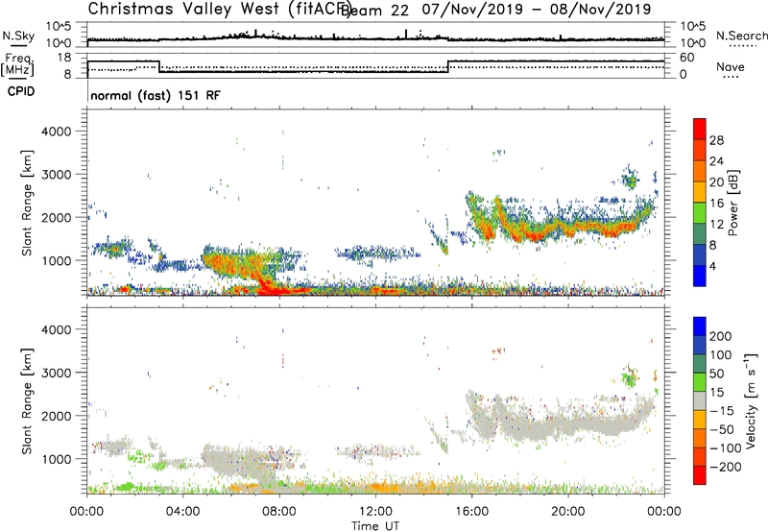Click the red top segment of power colorbar

pyautogui.click(x=700, y=130)
